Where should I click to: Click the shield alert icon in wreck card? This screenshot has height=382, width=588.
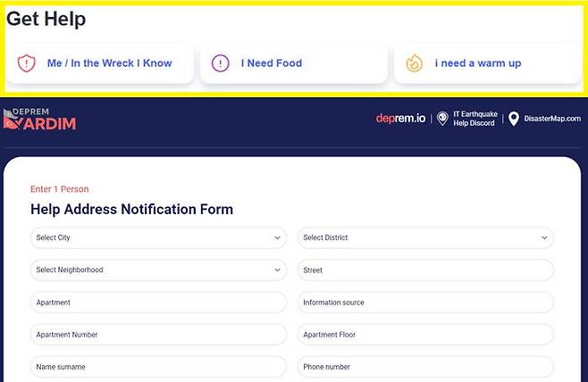(x=26, y=63)
